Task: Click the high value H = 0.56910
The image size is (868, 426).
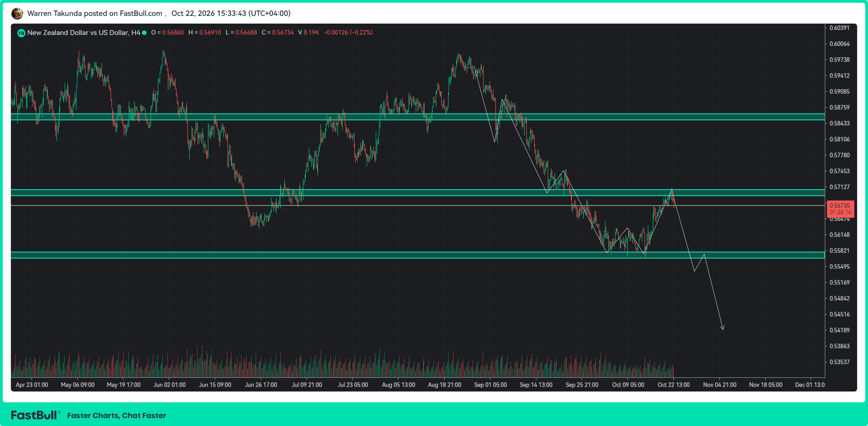Action: pyautogui.click(x=205, y=33)
